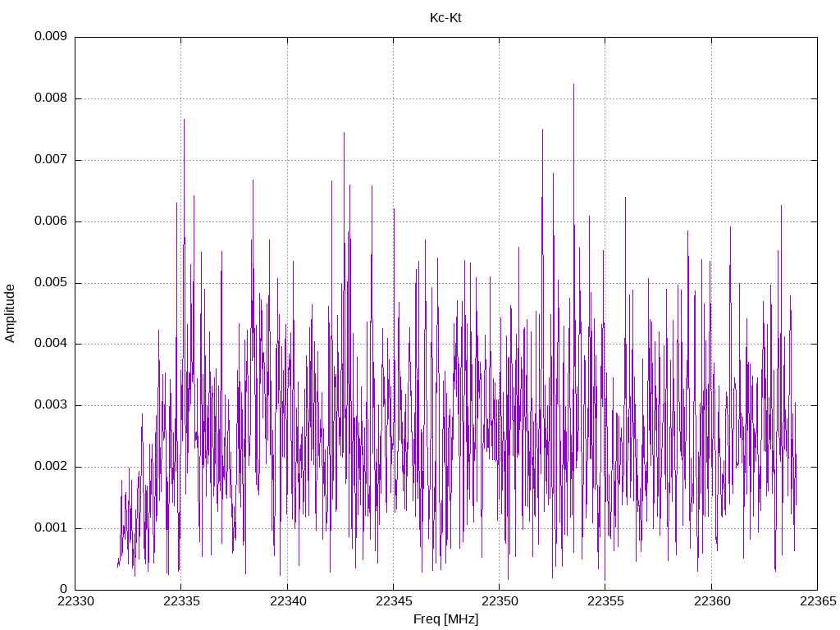Viewport: 840px width, 630px height.
Task: Click the Amplitude y-axis label
Action: (10, 313)
